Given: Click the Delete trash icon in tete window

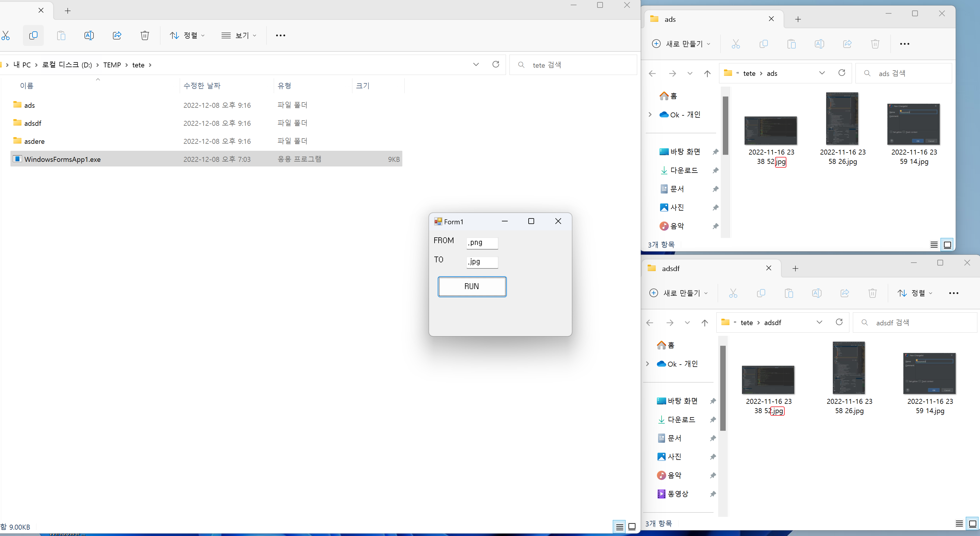Looking at the screenshot, I should 145,35.
